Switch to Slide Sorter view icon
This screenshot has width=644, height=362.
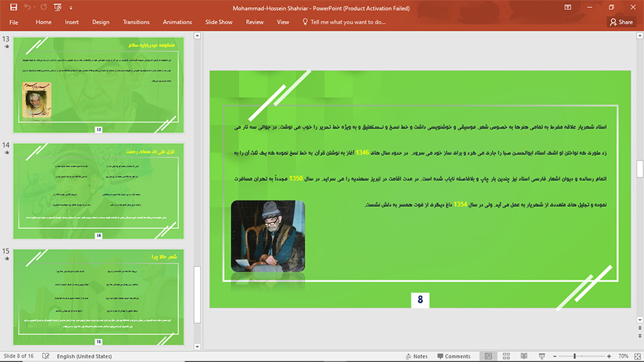(507, 356)
